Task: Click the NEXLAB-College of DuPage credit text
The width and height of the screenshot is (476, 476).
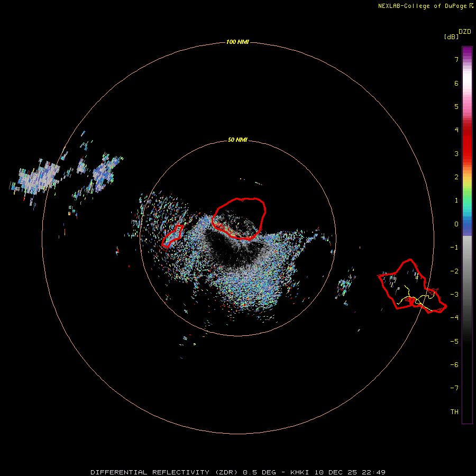Action: [x=422, y=6]
